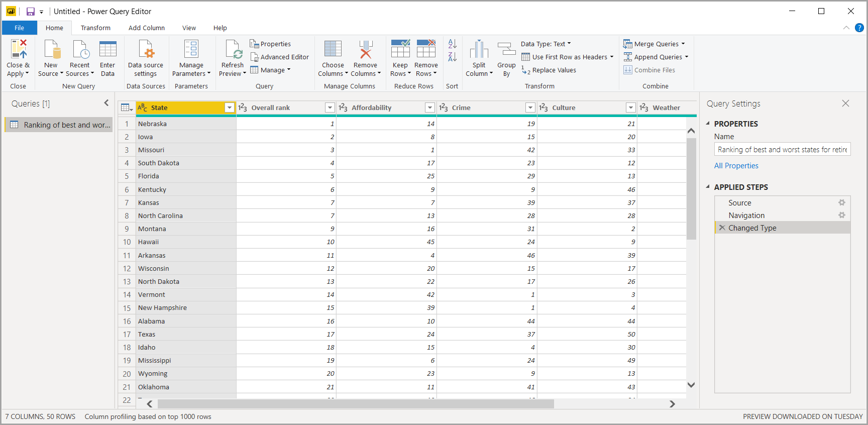Click the Save icon in title bar
Image resolution: width=868 pixels, height=425 pixels.
tap(31, 12)
